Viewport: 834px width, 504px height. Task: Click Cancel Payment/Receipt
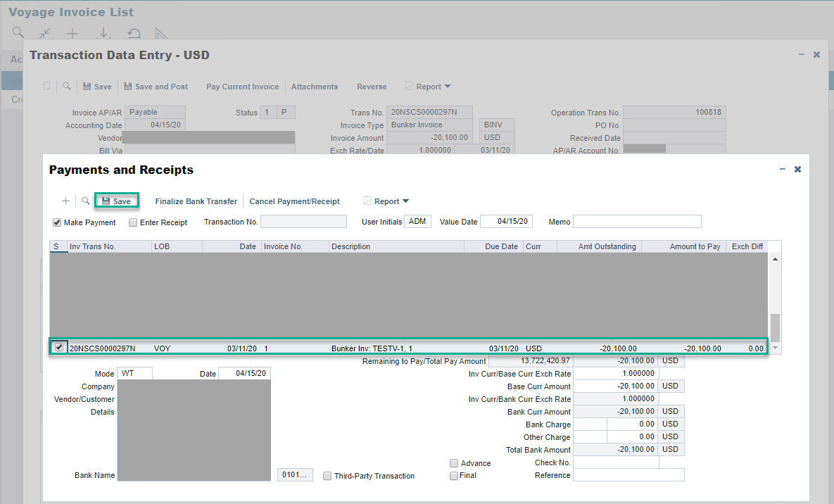pyautogui.click(x=294, y=201)
